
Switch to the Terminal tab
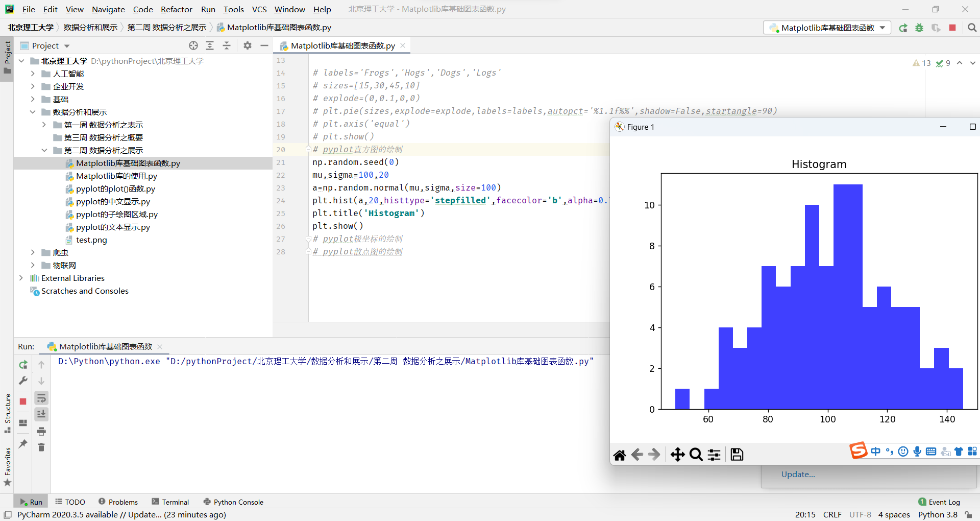[170, 502]
